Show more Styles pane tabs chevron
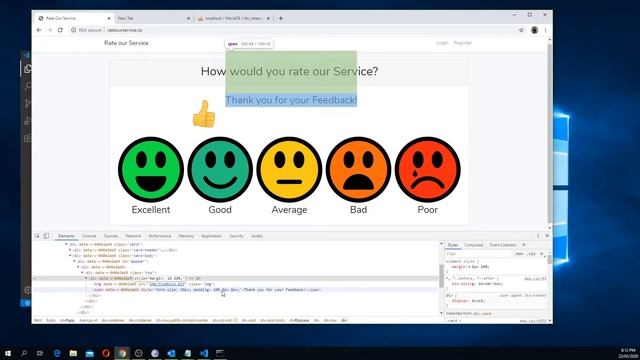Screen dimensions: 640x360 pyautogui.click(x=524, y=245)
